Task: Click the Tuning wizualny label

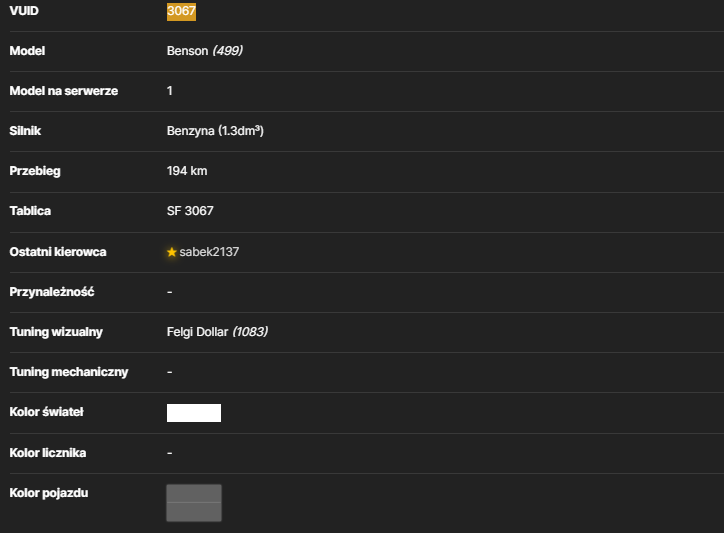Action: pyautogui.click(x=56, y=332)
